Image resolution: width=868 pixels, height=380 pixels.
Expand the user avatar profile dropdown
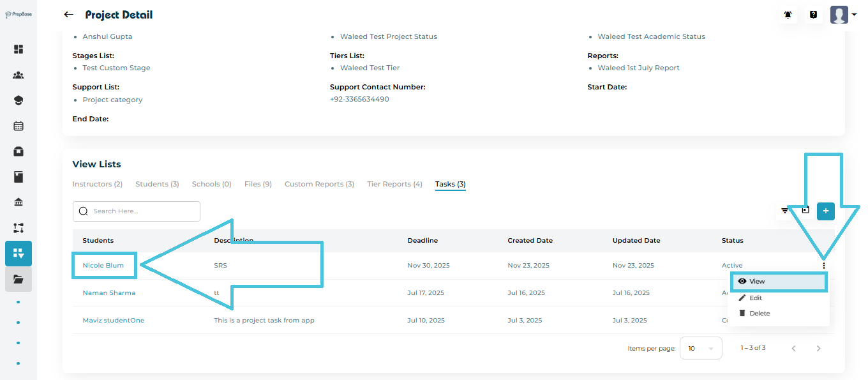pos(843,15)
